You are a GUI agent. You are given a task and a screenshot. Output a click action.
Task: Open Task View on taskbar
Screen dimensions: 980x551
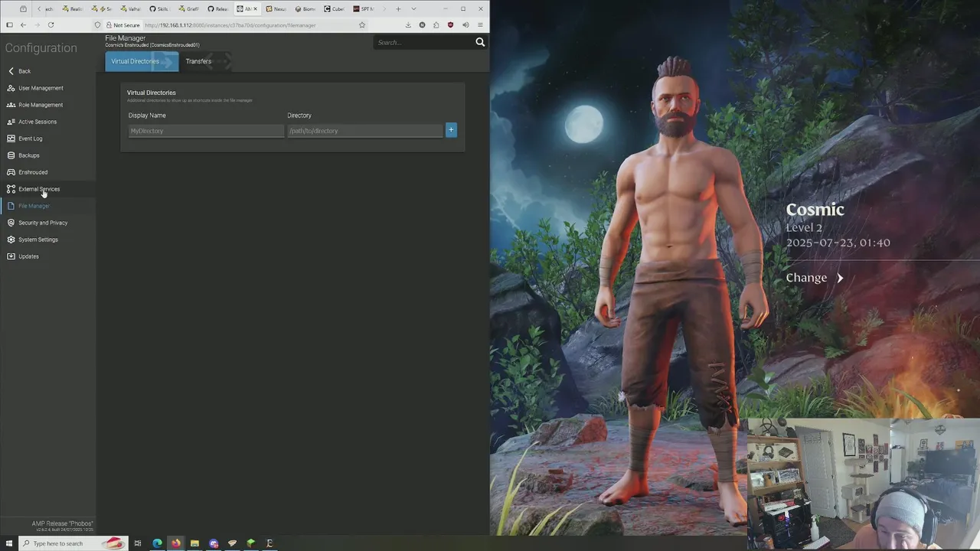coord(138,543)
